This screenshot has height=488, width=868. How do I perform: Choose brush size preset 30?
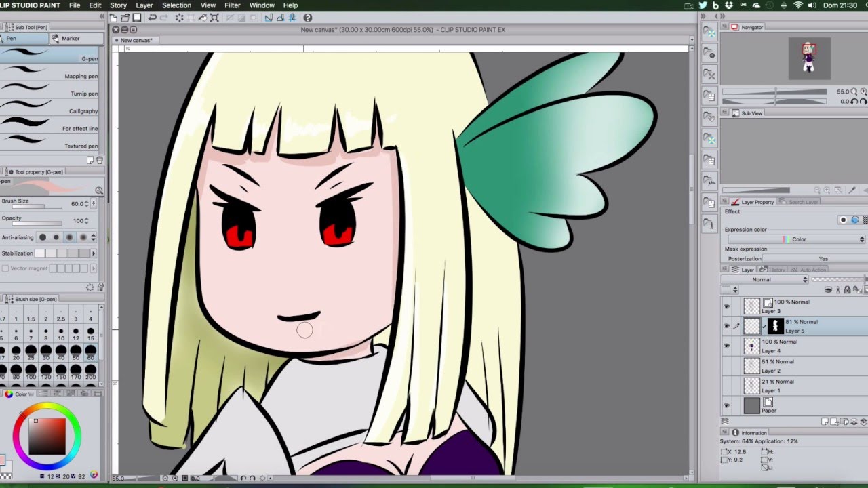pyautogui.click(x=46, y=352)
